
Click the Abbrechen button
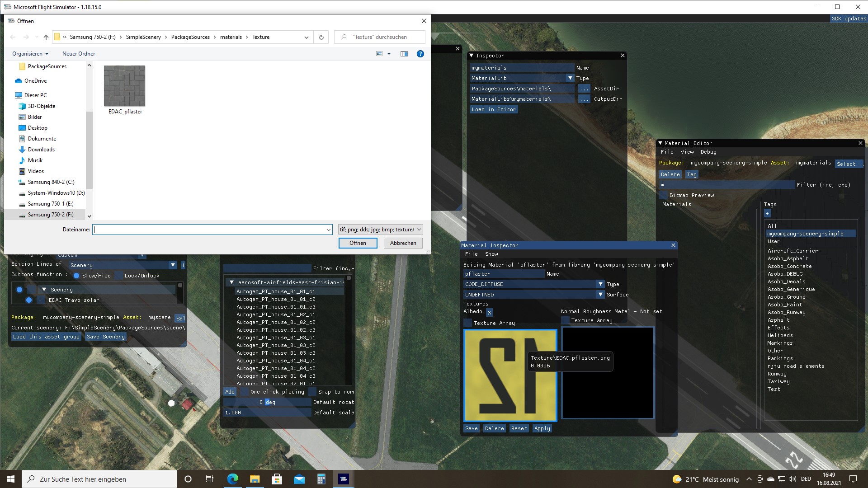(403, 243)
